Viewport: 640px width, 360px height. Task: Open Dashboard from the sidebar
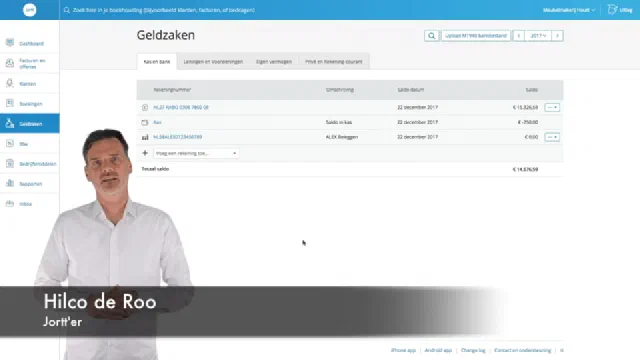(x=31, y=43)
